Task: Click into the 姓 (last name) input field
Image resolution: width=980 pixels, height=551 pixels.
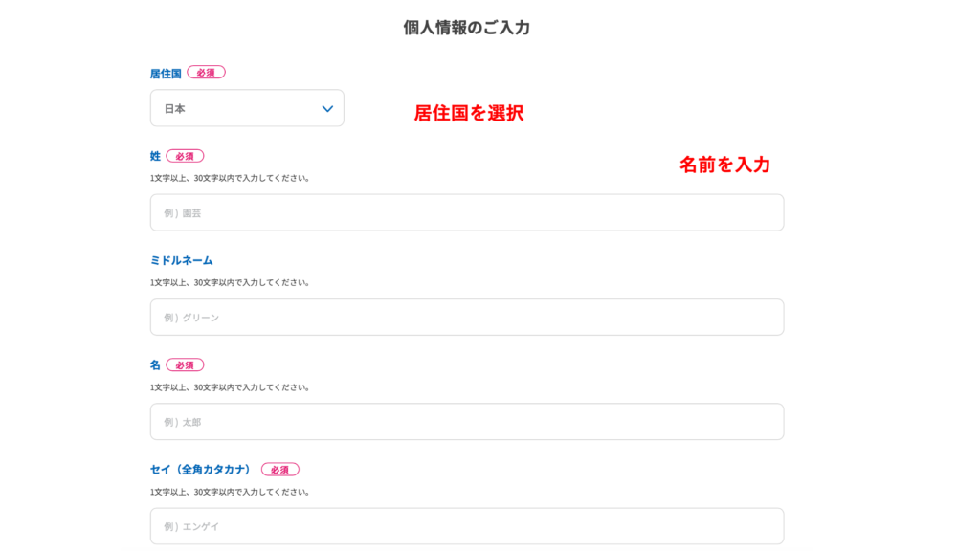Action: [467, 212]
